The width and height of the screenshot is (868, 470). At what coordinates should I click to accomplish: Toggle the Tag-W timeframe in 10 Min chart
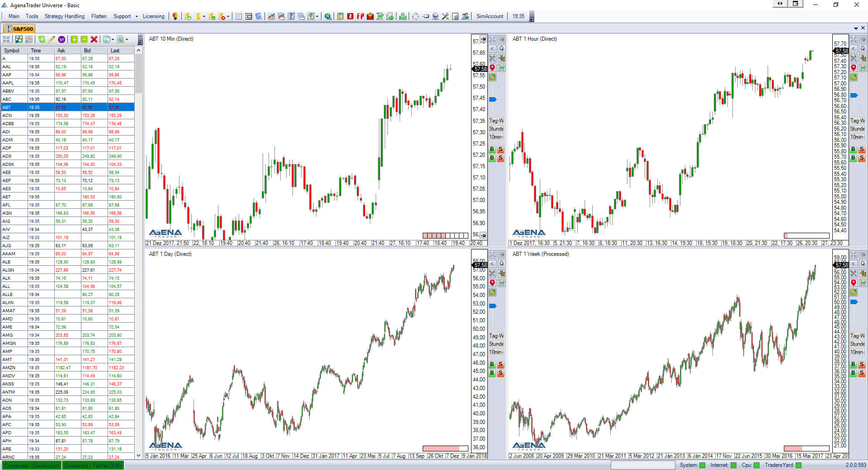click(x=496, y=121)
